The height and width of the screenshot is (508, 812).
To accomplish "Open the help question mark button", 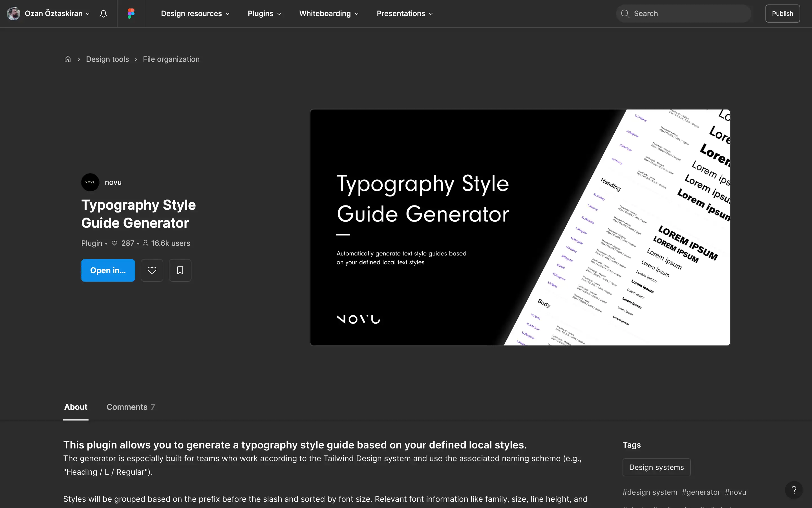I will tap(794, 490).
